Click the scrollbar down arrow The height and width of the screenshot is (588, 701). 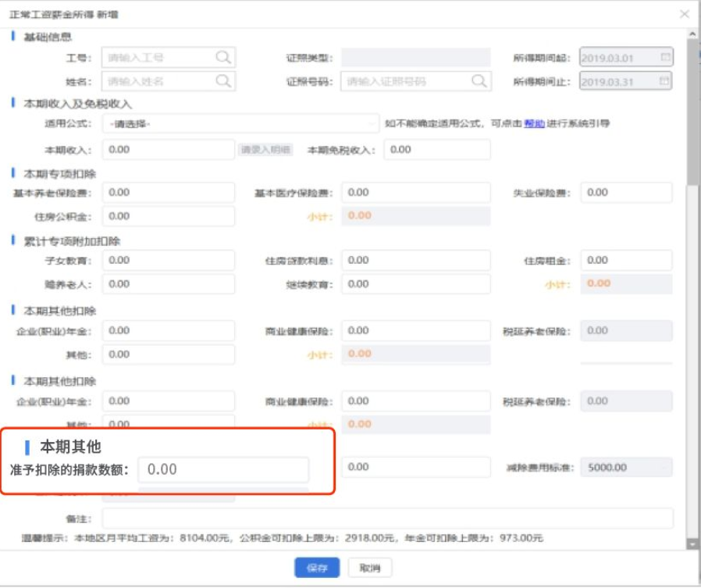tap(692, 543)
